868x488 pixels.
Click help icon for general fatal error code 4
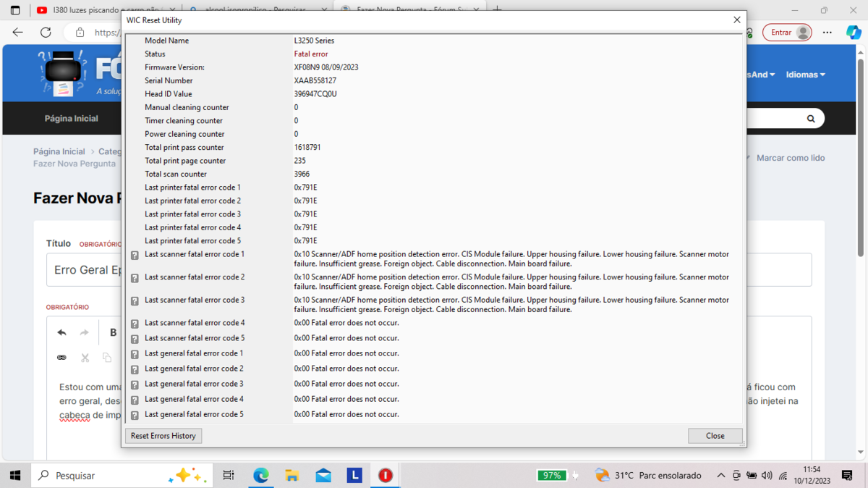pos(135,400)
